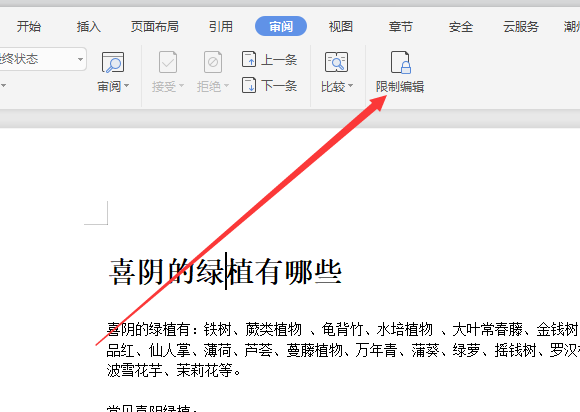Open the 云服务 tab
The width and height of the screenshot is (580, 412).
521,27
